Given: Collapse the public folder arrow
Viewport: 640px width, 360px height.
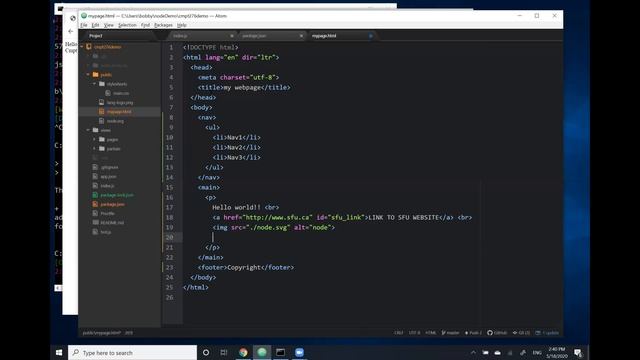Looking at the screenshot, I should click(88, 75).
